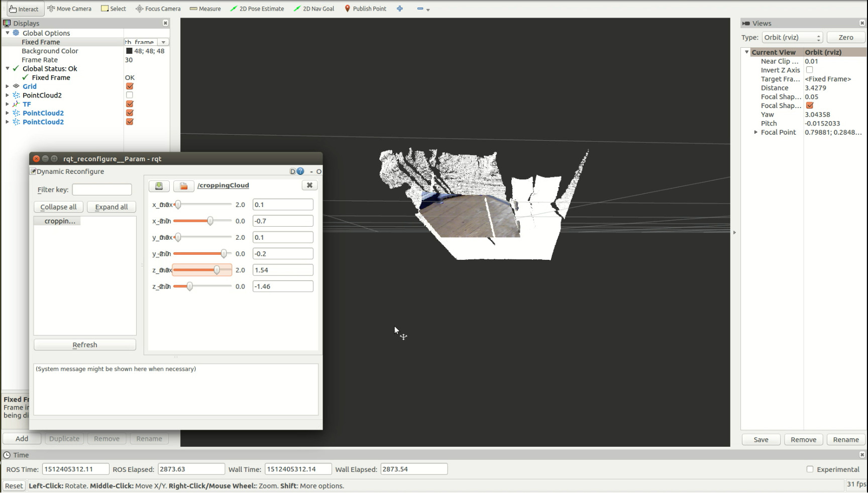Click the z_max slider handle

[216, 270]
